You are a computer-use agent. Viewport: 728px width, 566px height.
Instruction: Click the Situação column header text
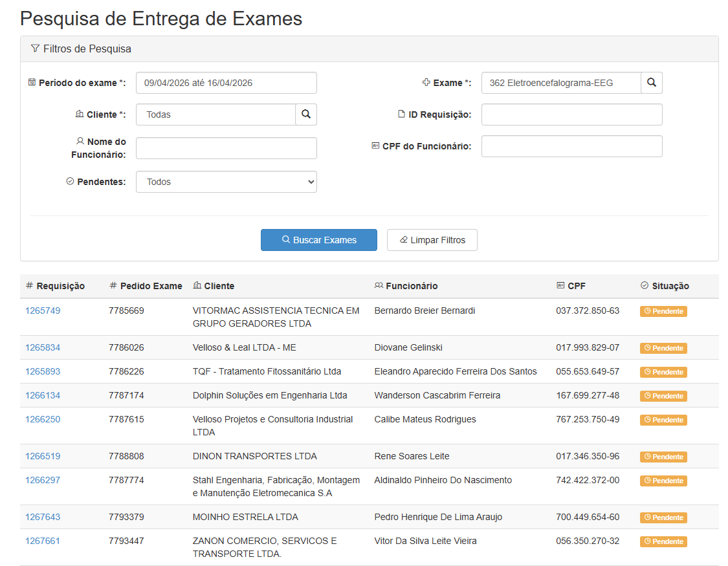(x=670, y=286)
